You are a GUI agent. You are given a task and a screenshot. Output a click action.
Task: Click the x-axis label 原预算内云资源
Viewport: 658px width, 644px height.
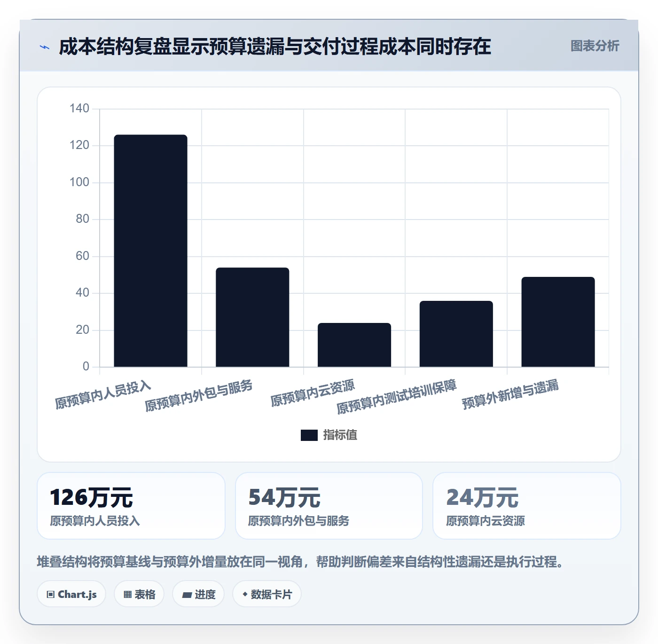click(x=313, y=393)
